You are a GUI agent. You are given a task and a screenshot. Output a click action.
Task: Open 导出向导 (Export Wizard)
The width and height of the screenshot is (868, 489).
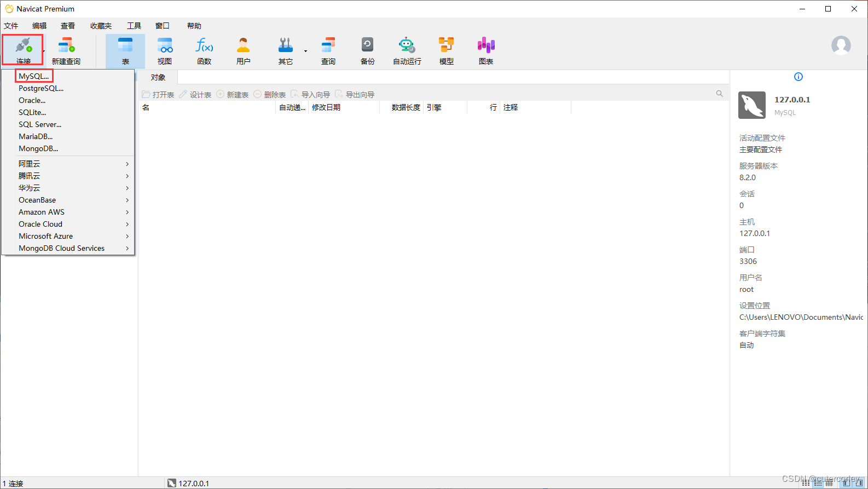click(355, 95)
